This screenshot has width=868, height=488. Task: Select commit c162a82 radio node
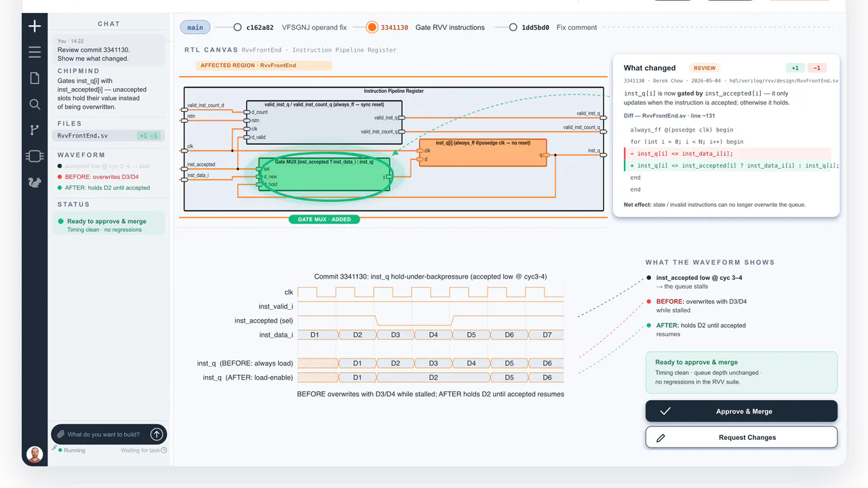tap(237, 28)
